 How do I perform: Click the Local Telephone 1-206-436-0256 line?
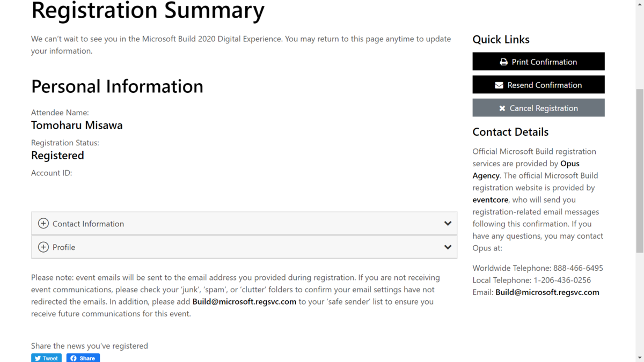point(532,280)
